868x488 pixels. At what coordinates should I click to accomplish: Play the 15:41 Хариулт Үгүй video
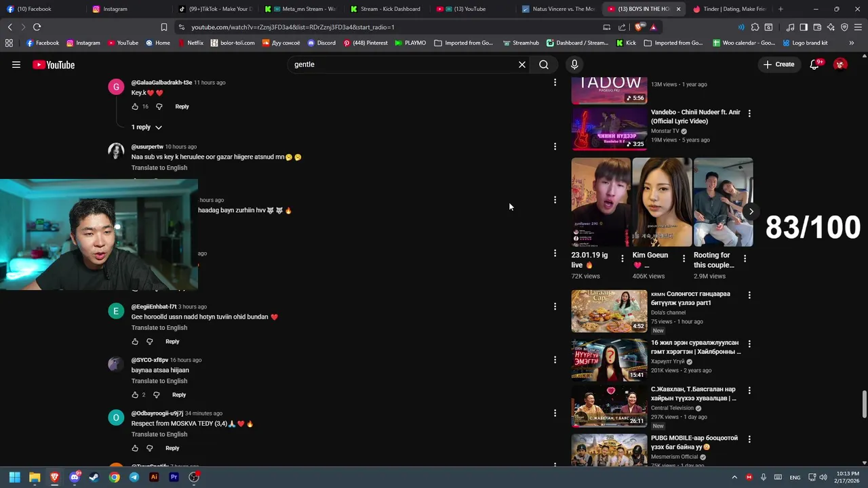click(x=609, y=360)
